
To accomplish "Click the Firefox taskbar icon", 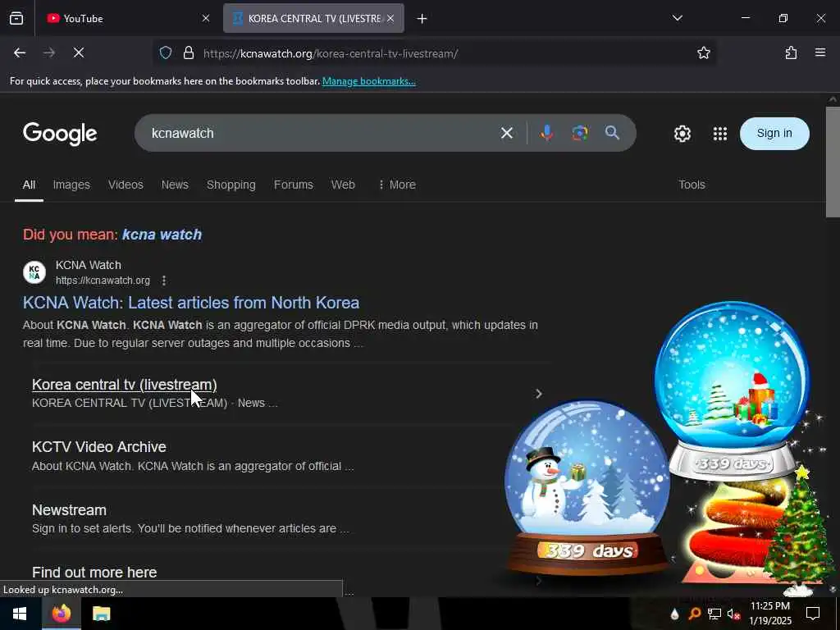I will [x=61, y=614].
